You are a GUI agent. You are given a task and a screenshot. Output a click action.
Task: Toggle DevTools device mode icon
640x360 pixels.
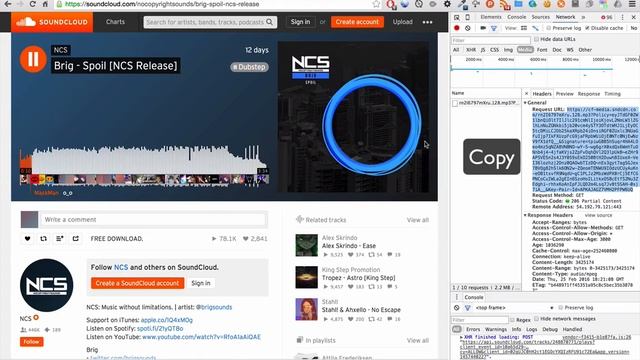tap(468, 18)
